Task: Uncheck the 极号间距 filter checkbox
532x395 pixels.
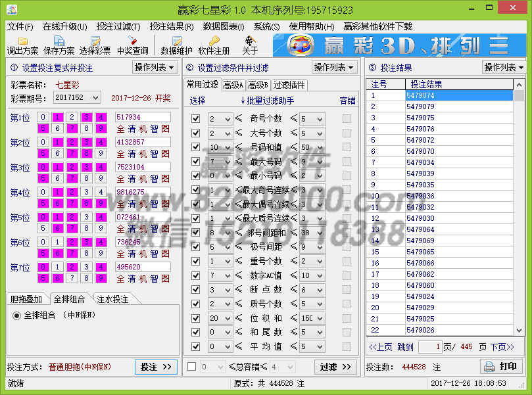Action: pyautogui.click(x=196, y=247)
